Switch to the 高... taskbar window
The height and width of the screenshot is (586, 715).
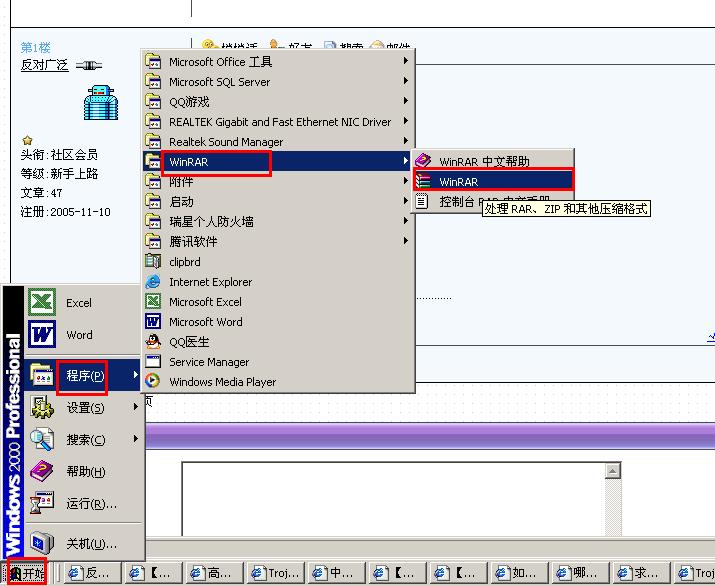click(214, 573)
